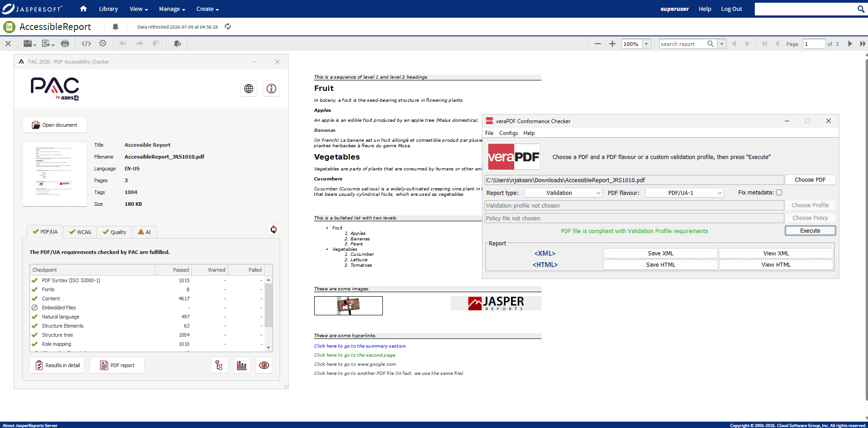The width and height of the screenshot is (868, 428).
Task: Open the Help menu in veraPDF
Action: click(x=529, y=133)
